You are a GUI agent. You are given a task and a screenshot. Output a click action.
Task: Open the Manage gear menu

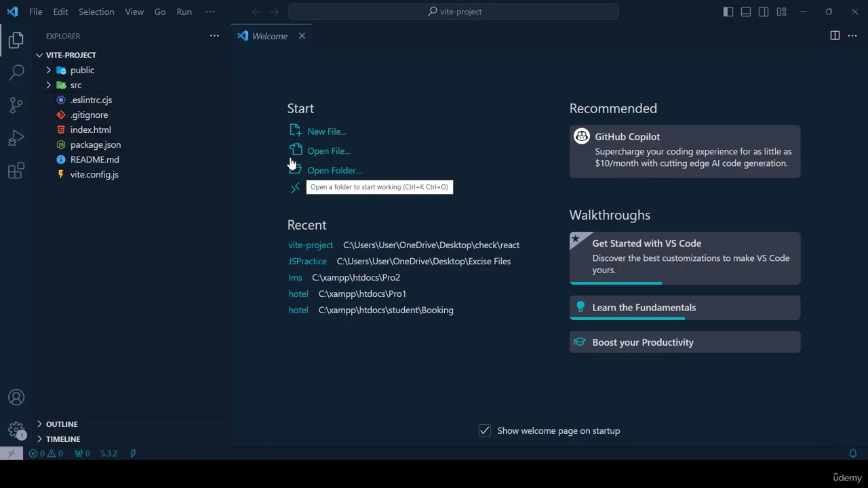(16, 430)
